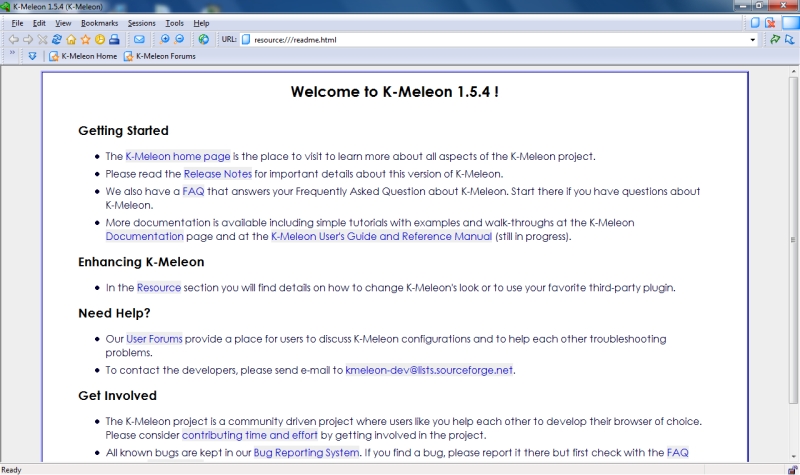
Task: Open the Sessions menu
Action: coord(141,23)
